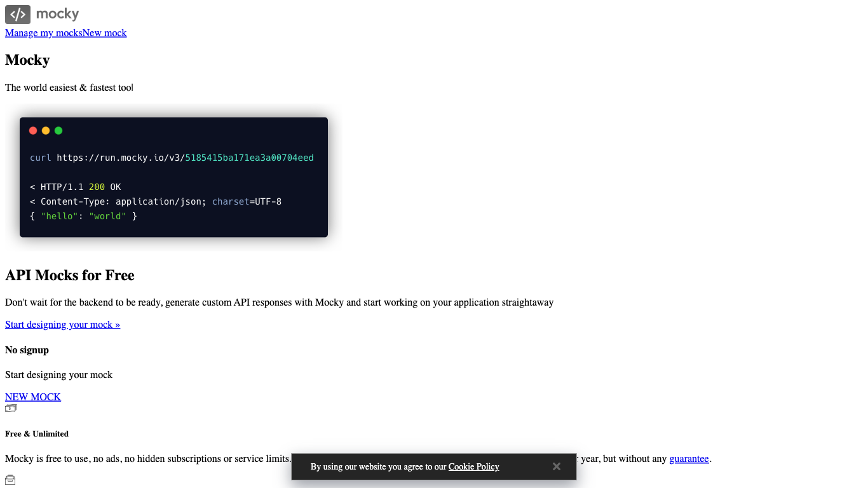Click the API Mocks for Free heading
The height and width of the screenshot is (488, 868).
(x=70, y=275)
